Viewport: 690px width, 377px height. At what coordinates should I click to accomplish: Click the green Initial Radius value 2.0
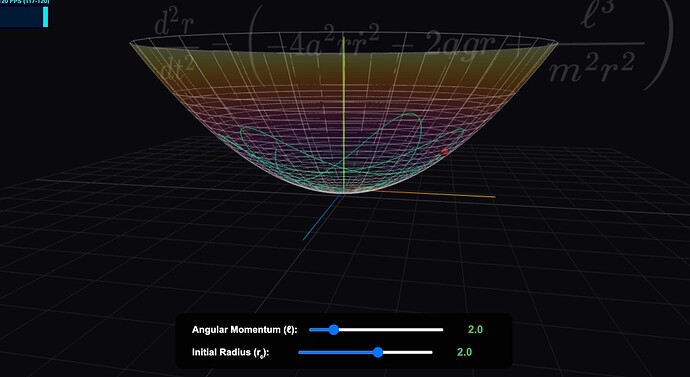[x=464, y=352]
